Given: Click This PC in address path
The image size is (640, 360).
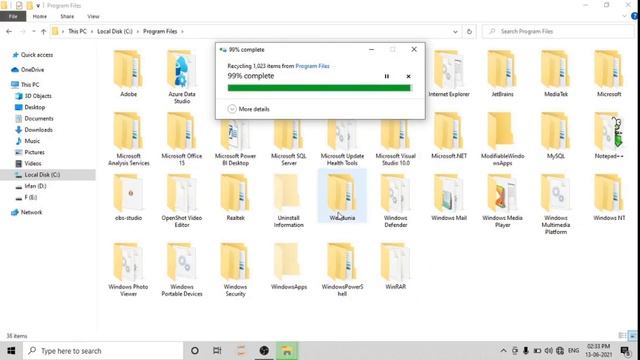Looking at the screenshot, I should click(77, 31).
